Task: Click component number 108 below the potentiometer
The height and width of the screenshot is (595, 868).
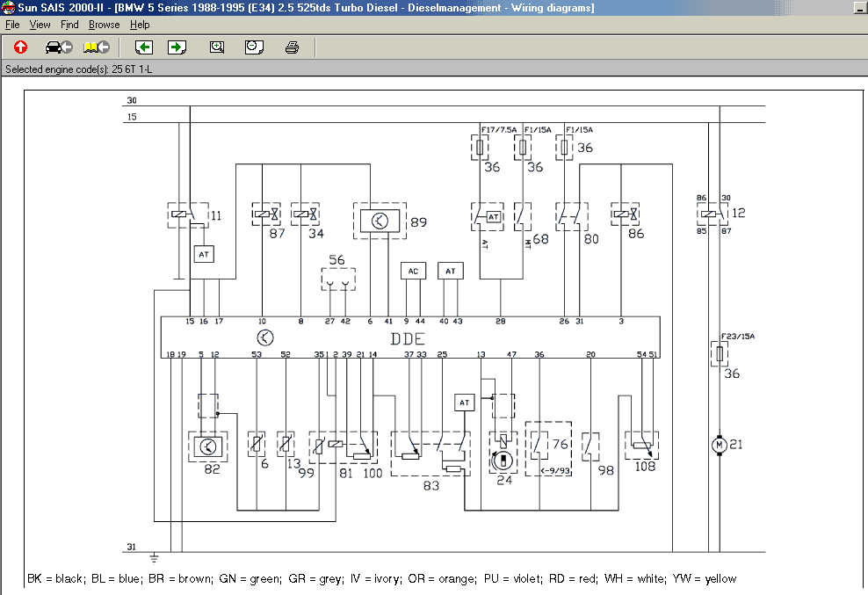Action: [x=645, y=467]
